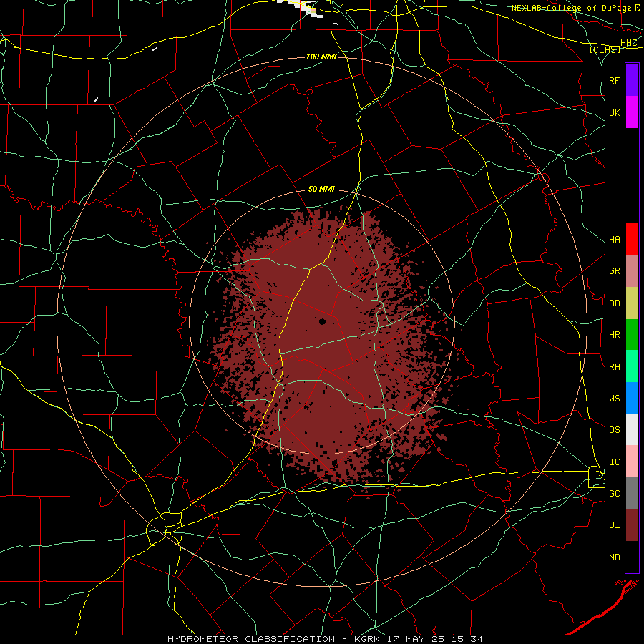Click the UK legend label

click(615, 112)
